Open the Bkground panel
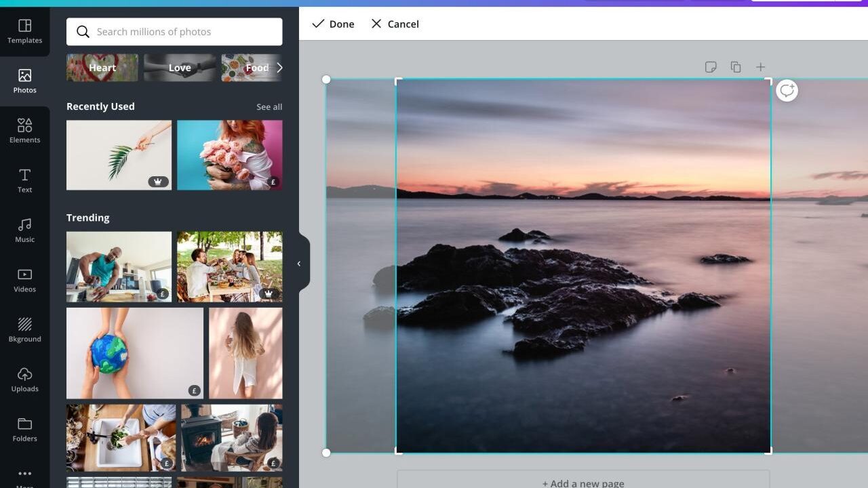The width and height of the screenshot is (868, 488). pos(24,329)
